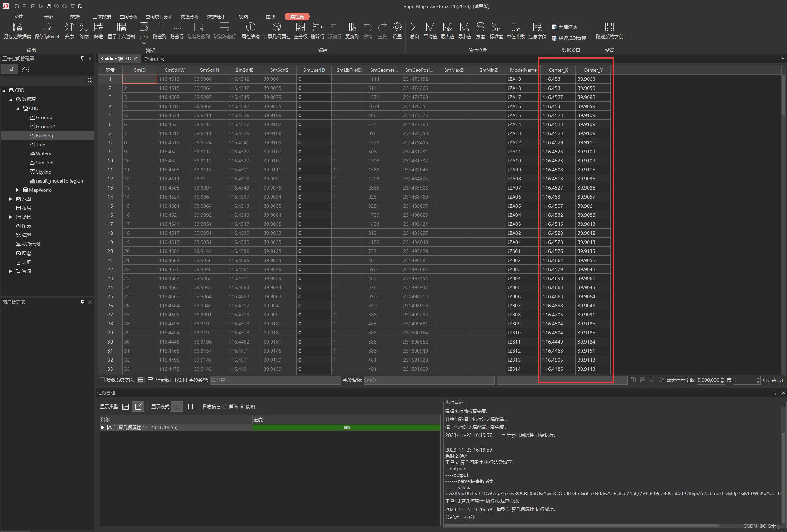This screenshot has height=532, width=787.
Task: Calculate 总和 sum statistic
Action: pos(414,31)
